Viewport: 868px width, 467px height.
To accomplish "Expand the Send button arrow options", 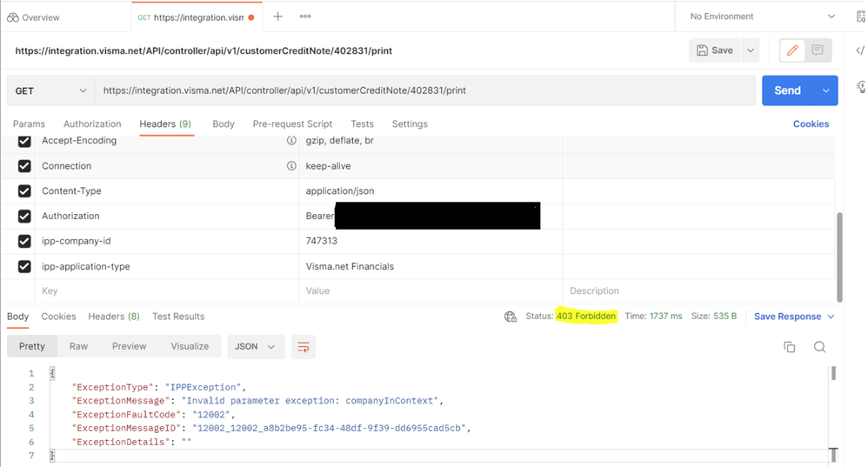I will coord(826,90).
